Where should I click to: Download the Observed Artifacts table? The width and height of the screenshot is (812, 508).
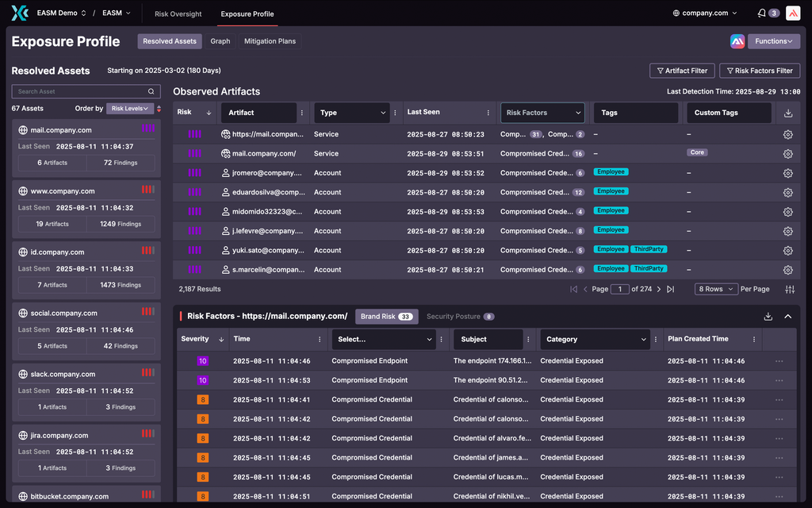(x=787, y=113)
